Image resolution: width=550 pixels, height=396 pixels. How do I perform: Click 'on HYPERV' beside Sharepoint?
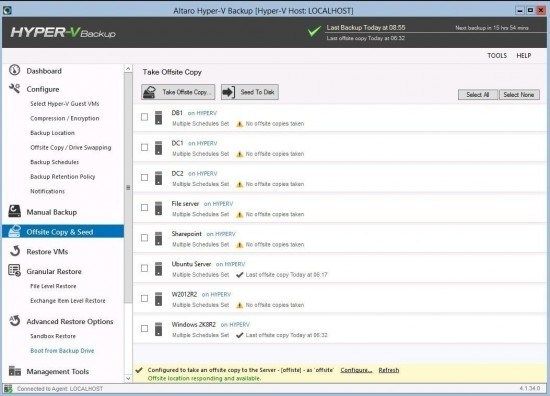point(221,234)
